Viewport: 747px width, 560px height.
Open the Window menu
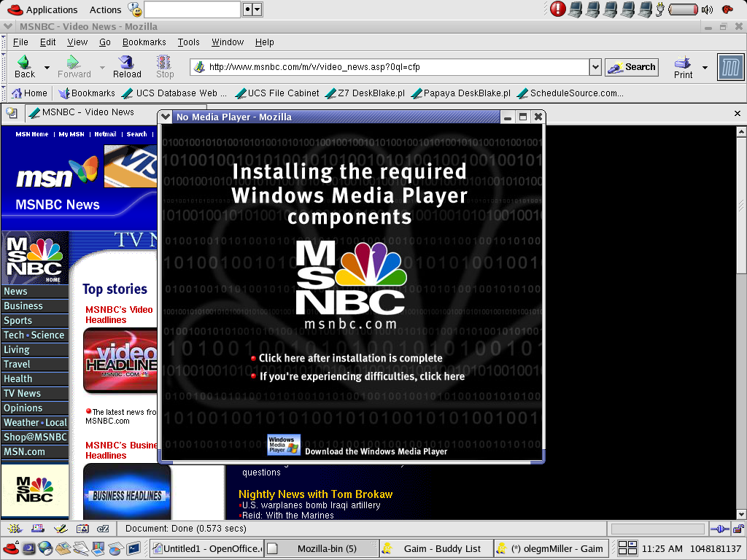(228, 42)
